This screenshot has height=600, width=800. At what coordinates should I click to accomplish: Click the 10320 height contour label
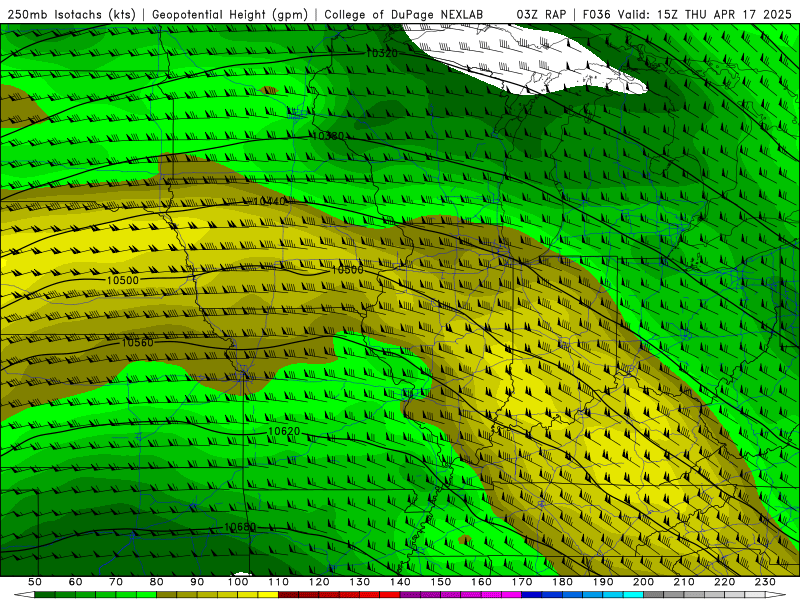point(382,53)
